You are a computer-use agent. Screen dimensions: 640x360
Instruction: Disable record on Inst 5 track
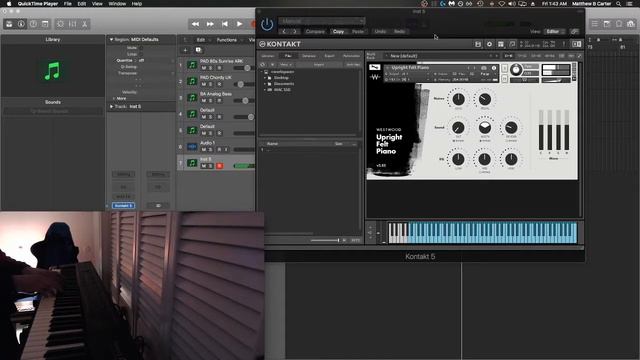coord(219,166)
